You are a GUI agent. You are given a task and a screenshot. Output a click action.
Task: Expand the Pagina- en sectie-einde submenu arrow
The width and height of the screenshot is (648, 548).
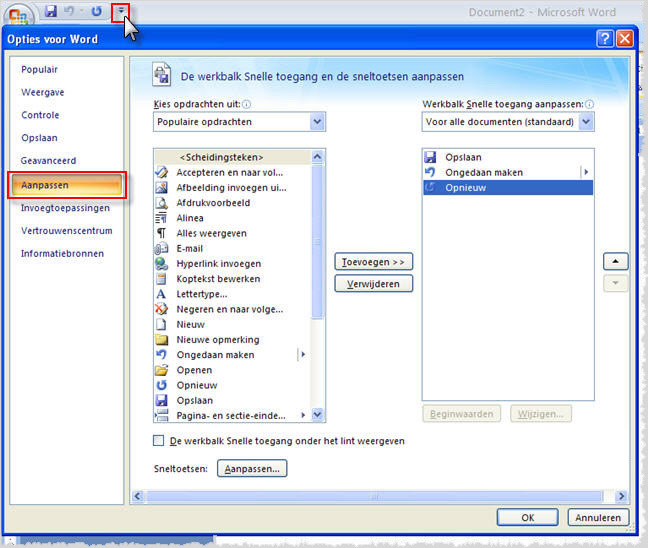tap(303, 415)
